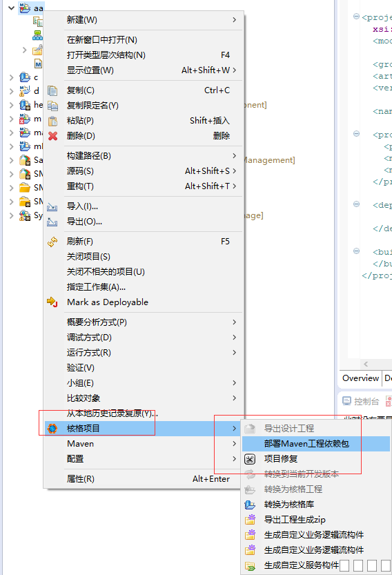Viewport: 392px width, 575px height.
Task: Open the 新建(W) submenu arrow
Action: pyautogui.click(x=235, y=20)
